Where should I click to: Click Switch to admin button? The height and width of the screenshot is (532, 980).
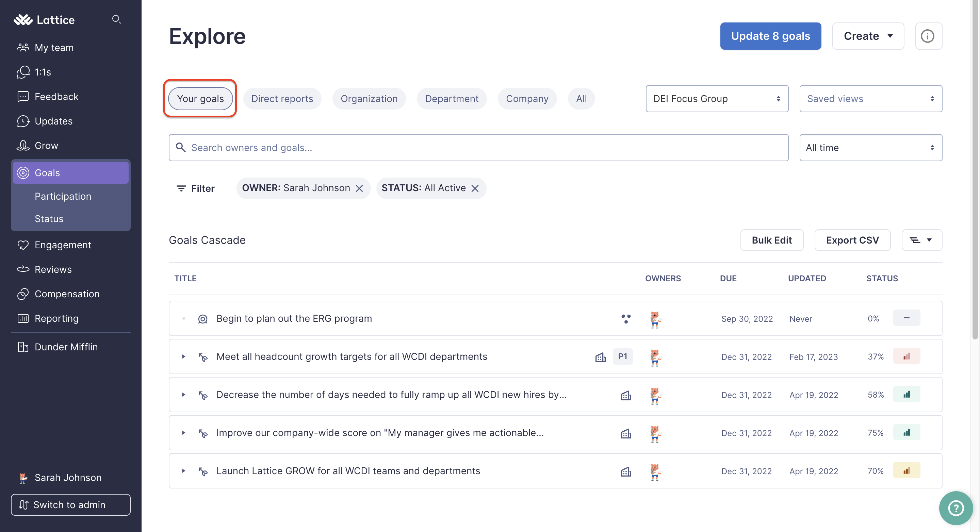(x=70, y=505)
